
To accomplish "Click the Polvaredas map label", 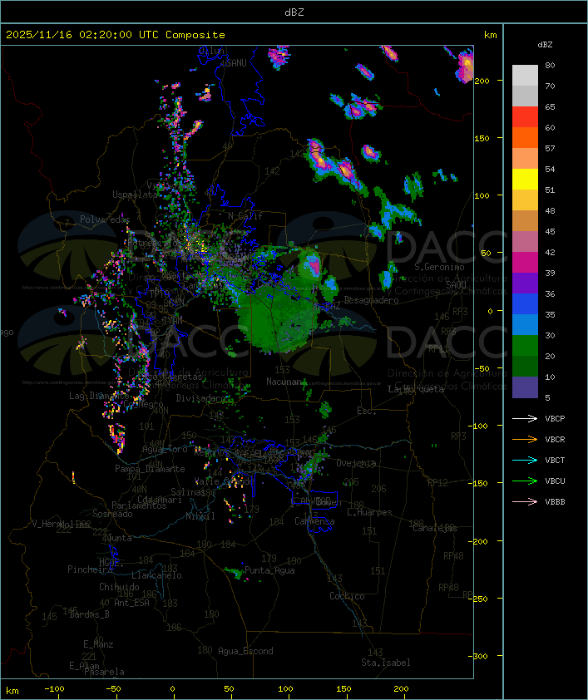I will coord(105,219).
